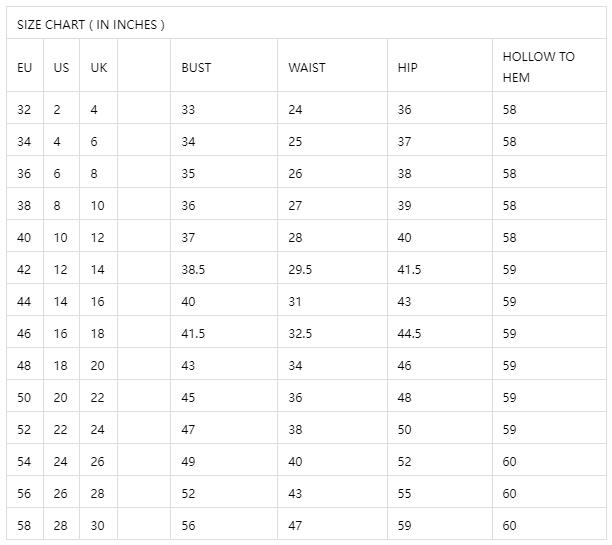Click hip value 59 in last row

tap(404, 525)
